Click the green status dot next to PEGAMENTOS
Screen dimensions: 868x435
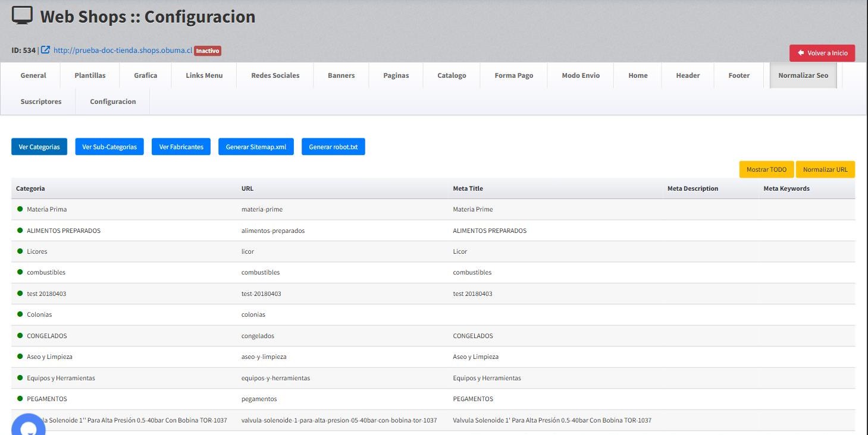(x=20, y=399)
